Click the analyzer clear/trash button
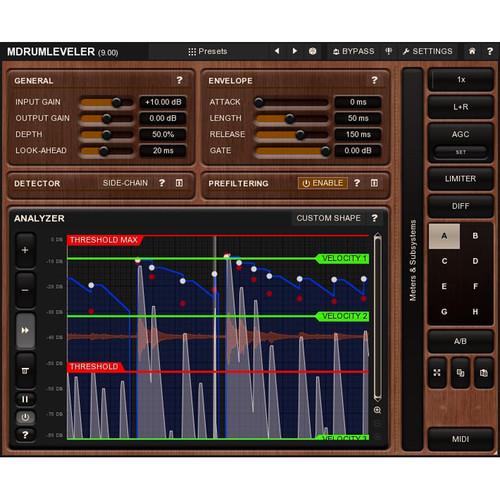This screenshot has width=500, height=500. [x=25, y=371]
